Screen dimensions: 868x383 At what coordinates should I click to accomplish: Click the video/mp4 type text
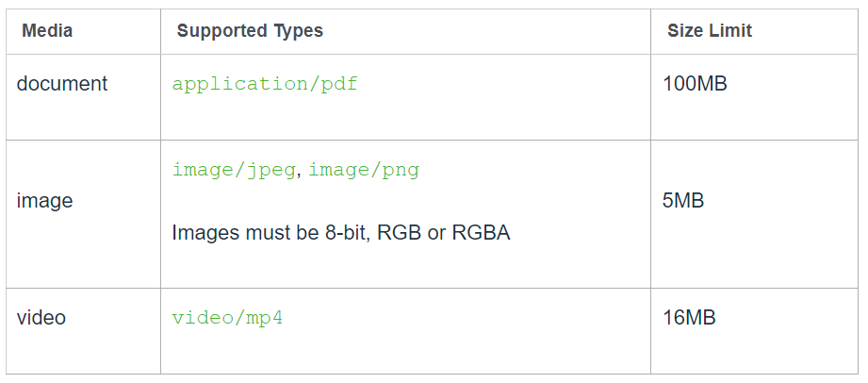tap(227, 317)
